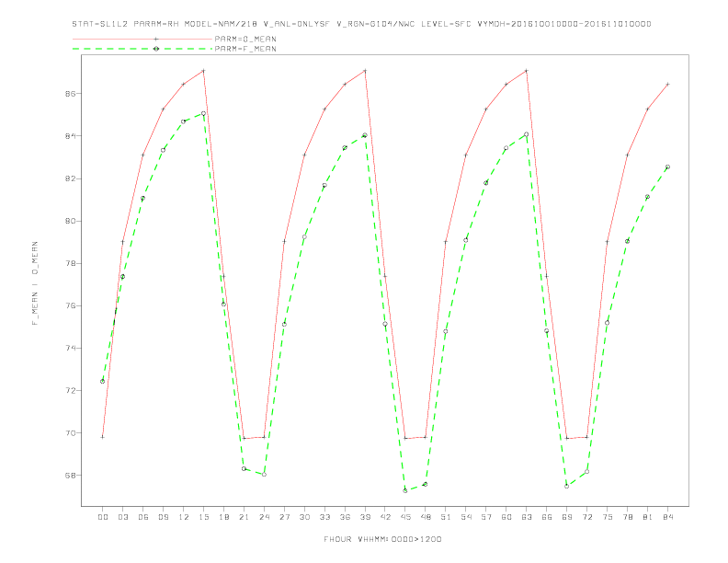
Task: Click green F_MEAN final point at hour 84
Action: [x=667, y=167]
